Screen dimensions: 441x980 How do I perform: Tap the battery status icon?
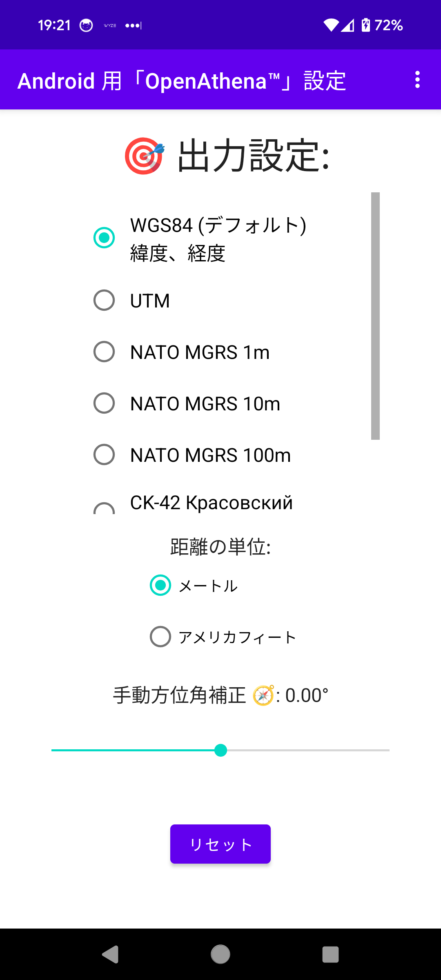click(x=366, y=25)
